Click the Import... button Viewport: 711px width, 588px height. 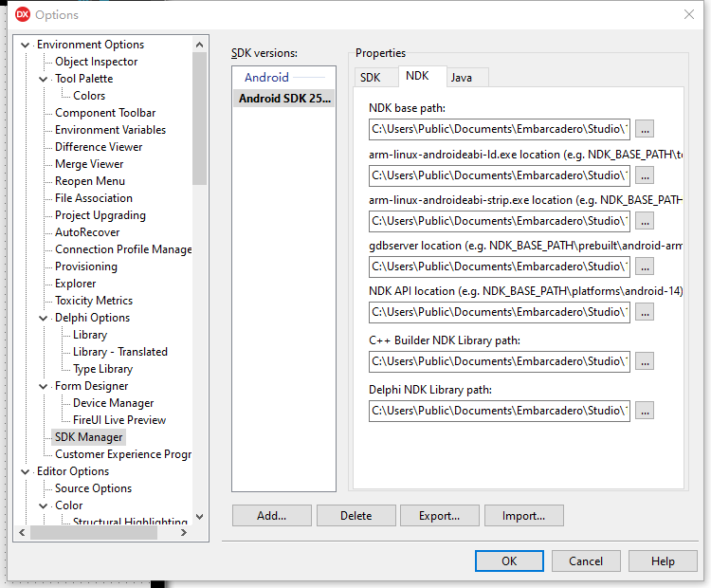click(523, 516)
